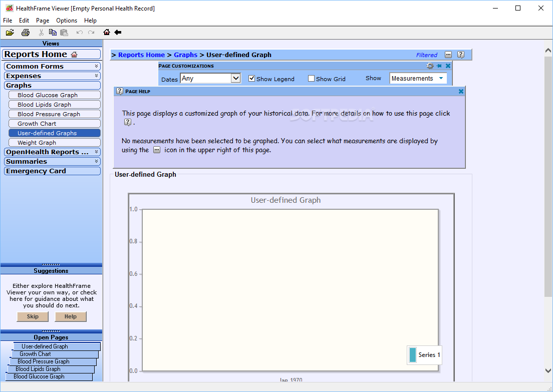Go home using the house toolbar icon
Image resolution: width=553 pixels, height=392 pixels.
click(x=107, y=32)
